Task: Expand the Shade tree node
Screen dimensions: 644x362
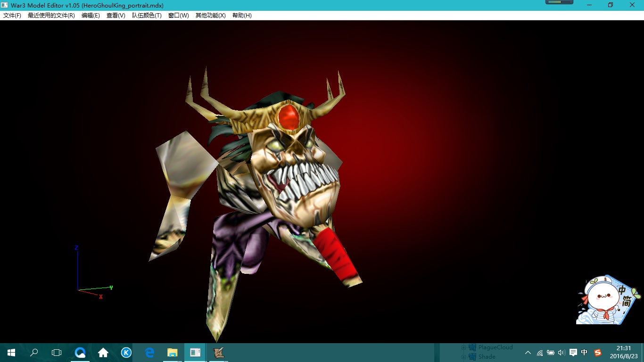Action: coord(463,357)
